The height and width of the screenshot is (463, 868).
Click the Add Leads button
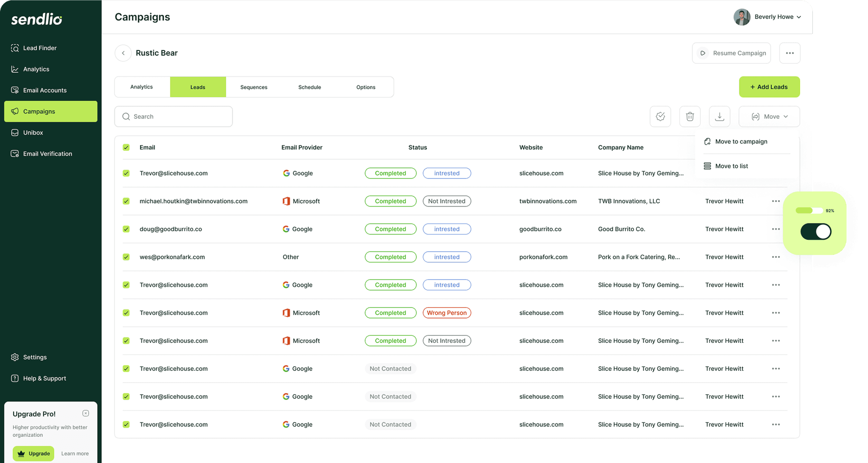coord(769,87)
